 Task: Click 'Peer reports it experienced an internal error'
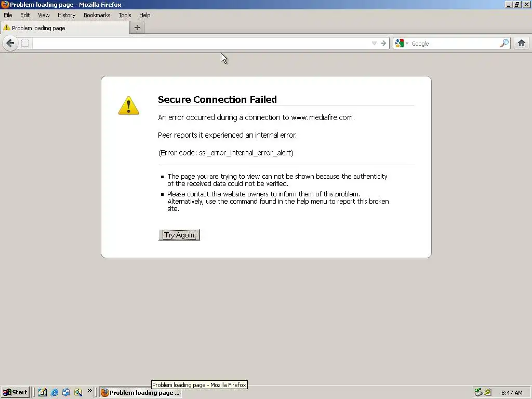(x=228, y=135)
